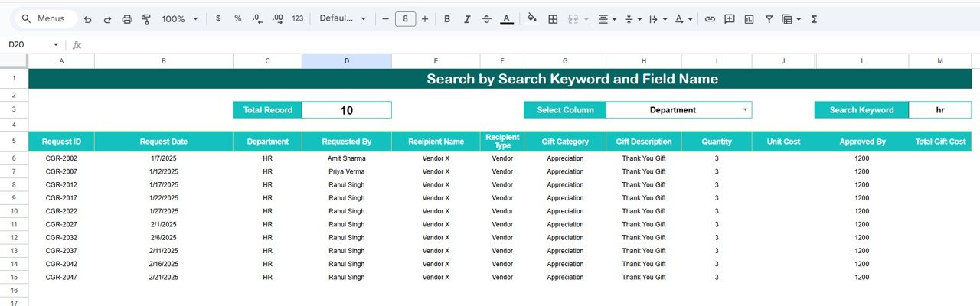Open the 100% zoom dropdown
The width and height of the screenshot is (980, 306).
coord(180,19)
